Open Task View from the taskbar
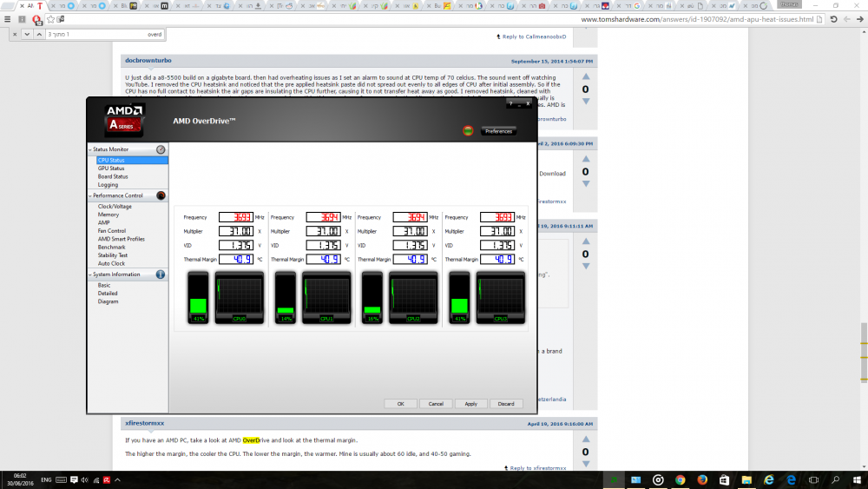The height and width of the screenshot is (489, 868). point(813,480)
